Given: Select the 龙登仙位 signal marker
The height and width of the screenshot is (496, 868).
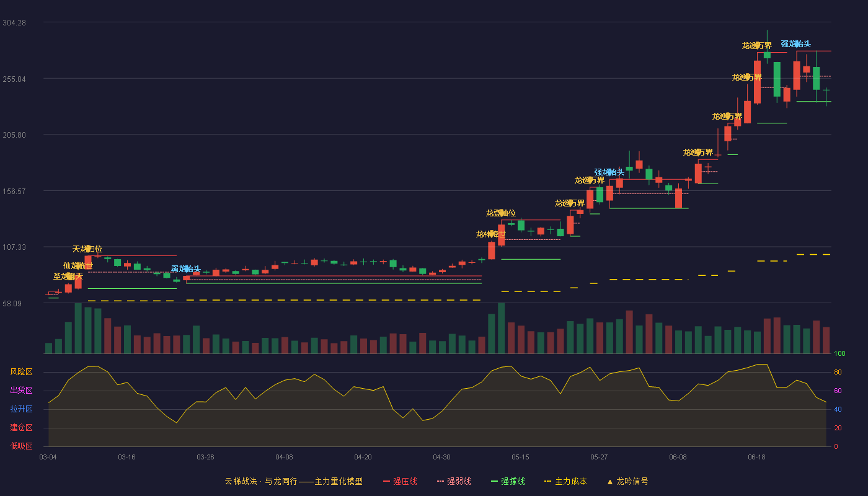Looking at the screenshot, I should [x=501, y=213].
